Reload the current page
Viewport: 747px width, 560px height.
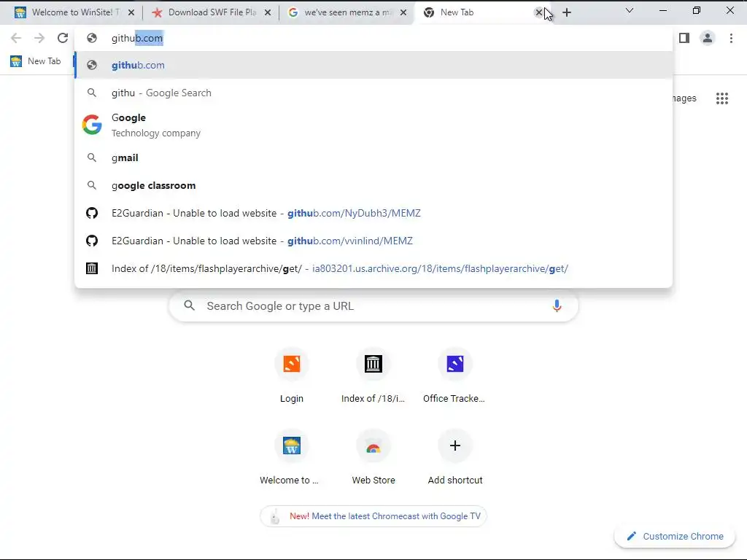click(x=63, y=38)
